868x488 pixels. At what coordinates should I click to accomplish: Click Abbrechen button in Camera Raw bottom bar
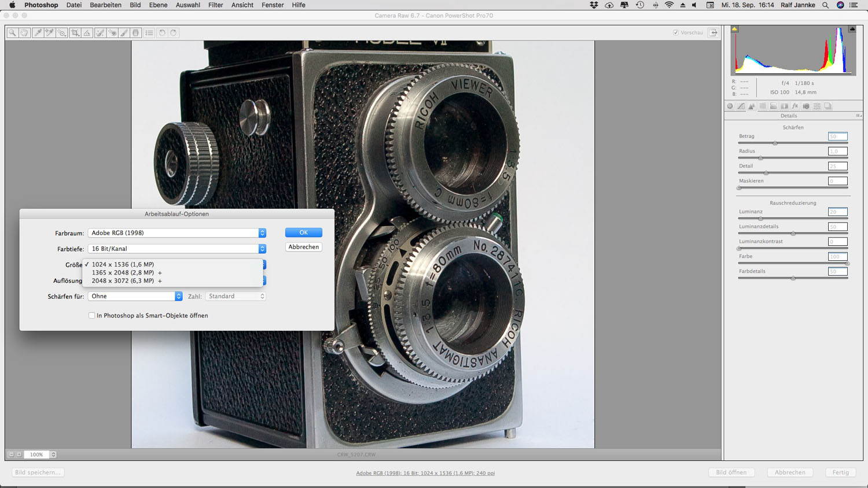click(790, 472)
